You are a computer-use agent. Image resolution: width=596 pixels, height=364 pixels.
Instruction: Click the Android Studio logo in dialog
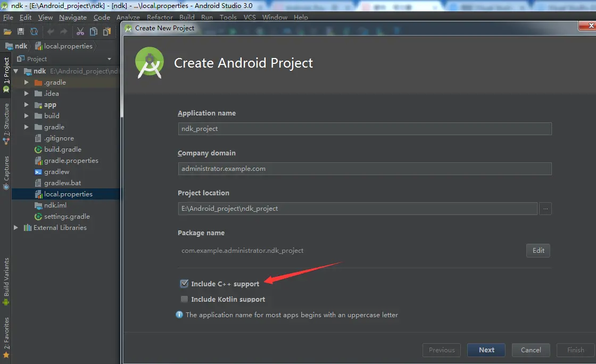[150, 63]
